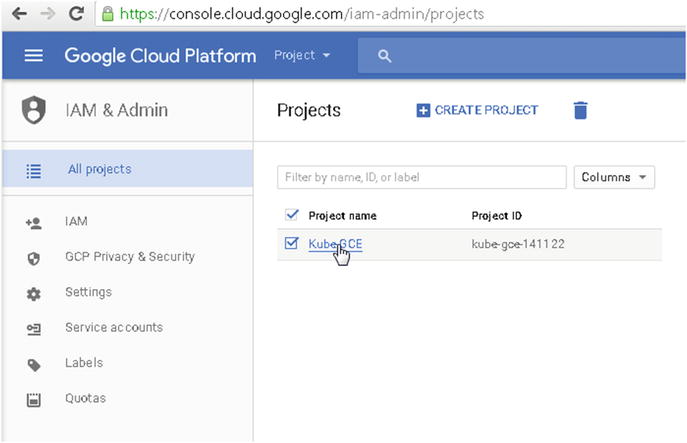Open the Kube-GCE project link

[334, 244]
